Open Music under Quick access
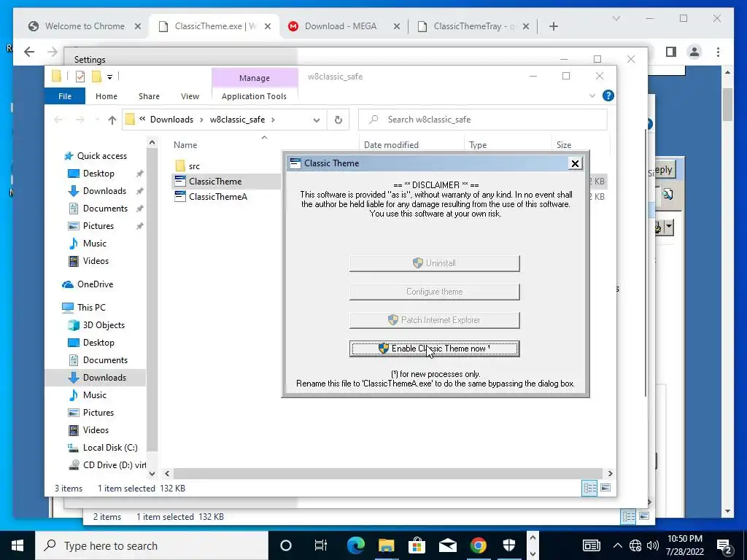The width and height of the screenshot is (747, 560). pos(94,244)
